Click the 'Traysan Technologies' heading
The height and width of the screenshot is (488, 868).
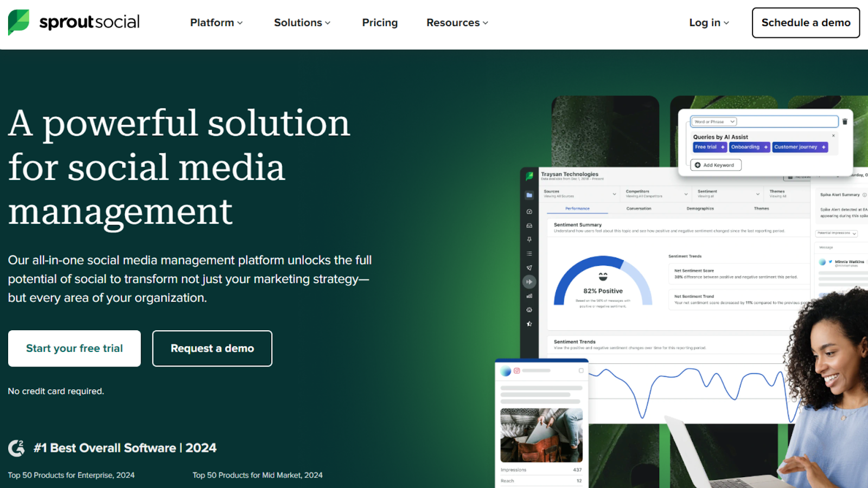pos(570,174)
